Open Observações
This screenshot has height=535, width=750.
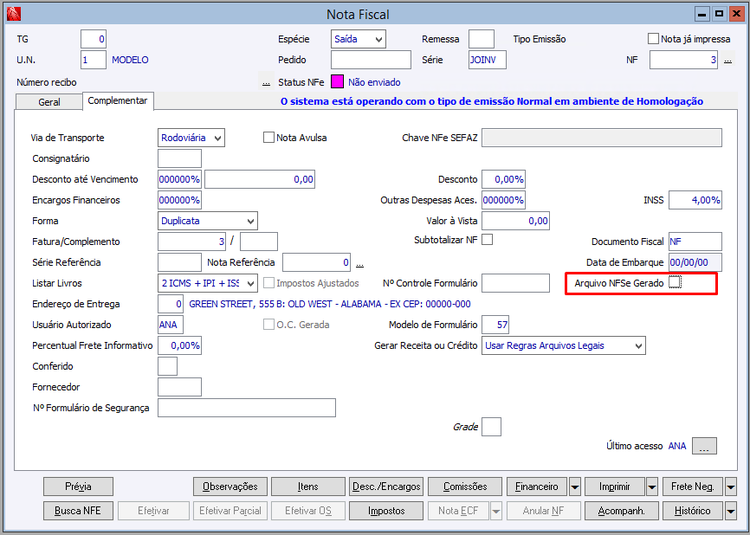230,487
